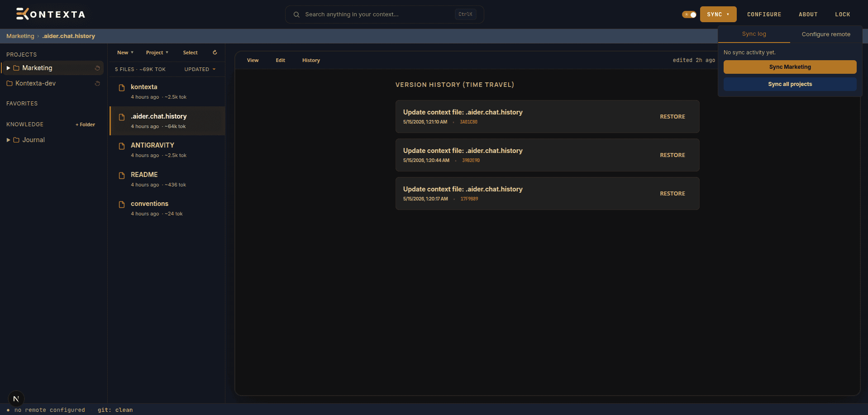Click the round N badge icon
The height and width of the screenshot is (415, 868).
[16, 399]
